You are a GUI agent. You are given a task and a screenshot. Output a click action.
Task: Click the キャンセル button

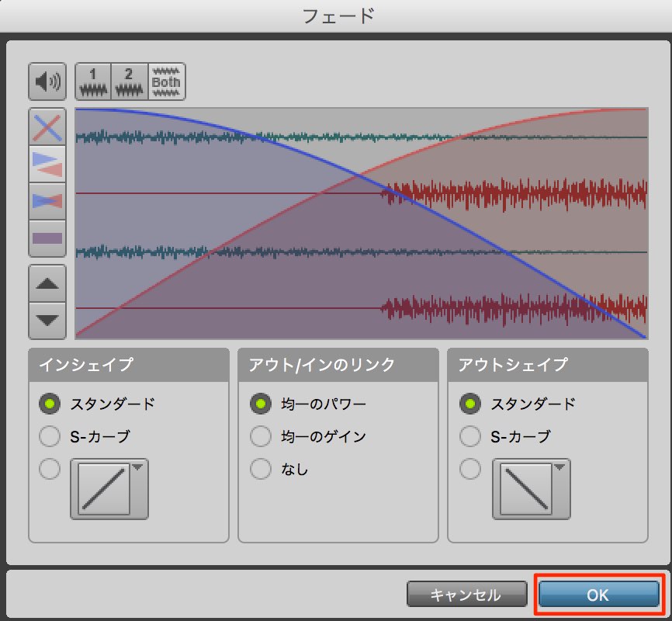coord(466,595)
